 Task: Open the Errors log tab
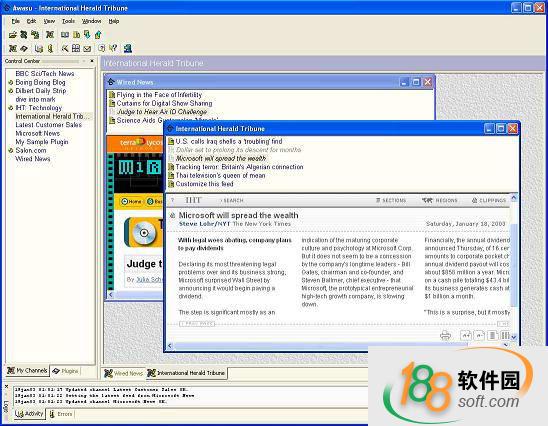(61, 414)
